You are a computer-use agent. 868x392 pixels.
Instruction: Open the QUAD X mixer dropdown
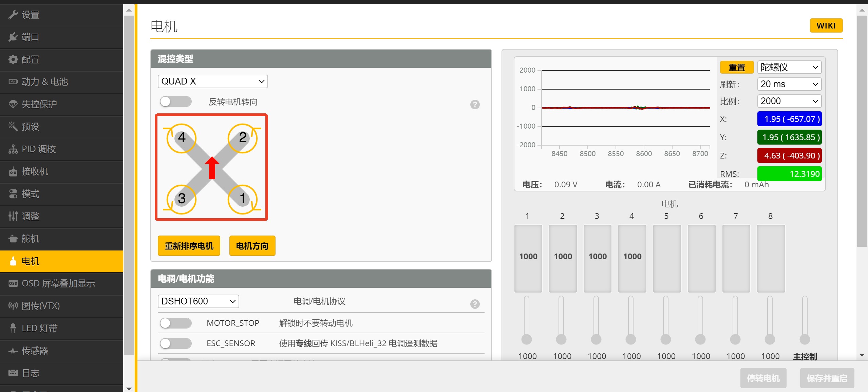pos(212,81)
